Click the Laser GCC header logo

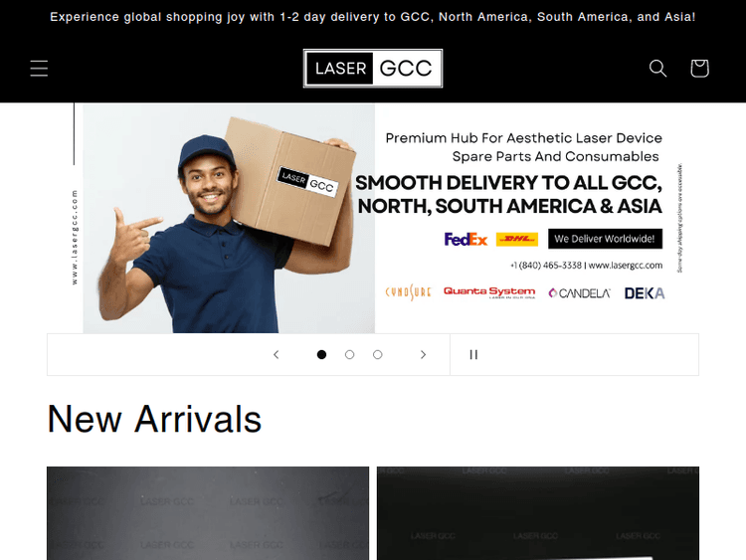(x=373, y=68)
